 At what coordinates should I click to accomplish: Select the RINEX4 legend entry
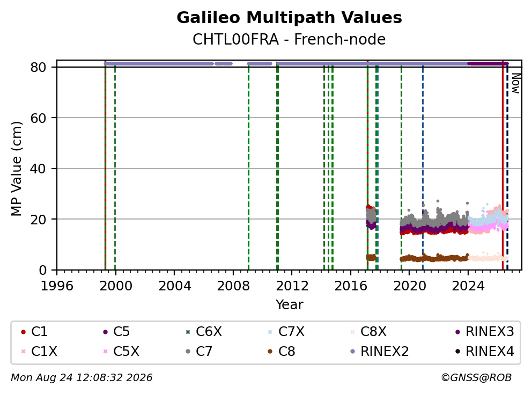coord(484,351)
